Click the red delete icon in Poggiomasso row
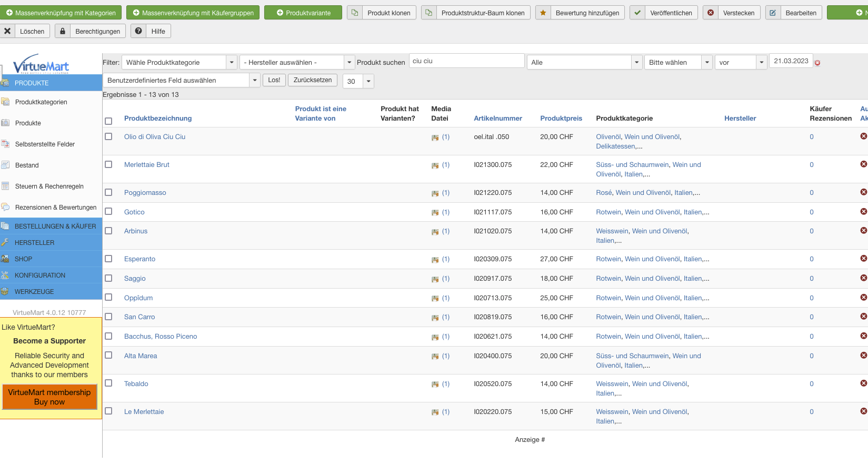This screenshot has width=868, height=473. click(863, 192)
